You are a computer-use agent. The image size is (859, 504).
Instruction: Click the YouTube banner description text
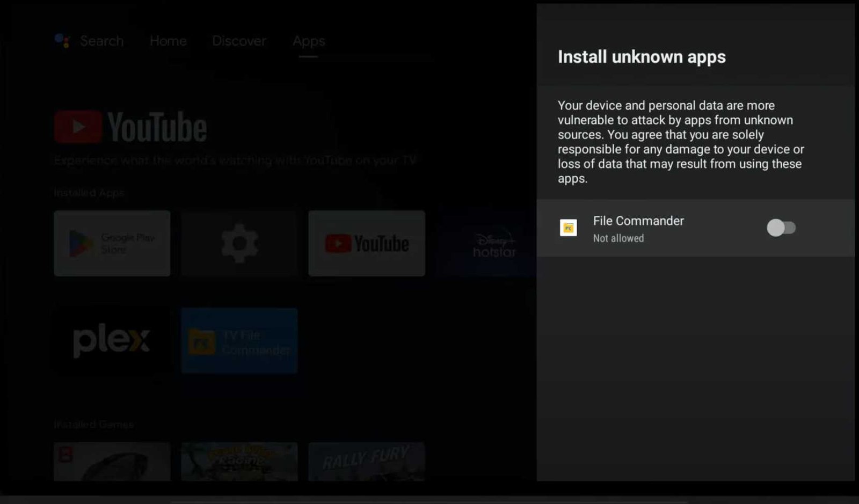pos(235,160)
